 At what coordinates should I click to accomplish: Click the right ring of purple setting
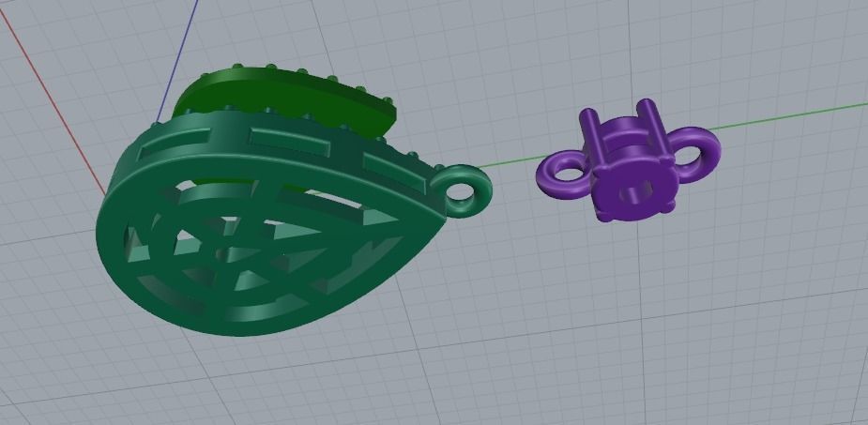[695, 153]
